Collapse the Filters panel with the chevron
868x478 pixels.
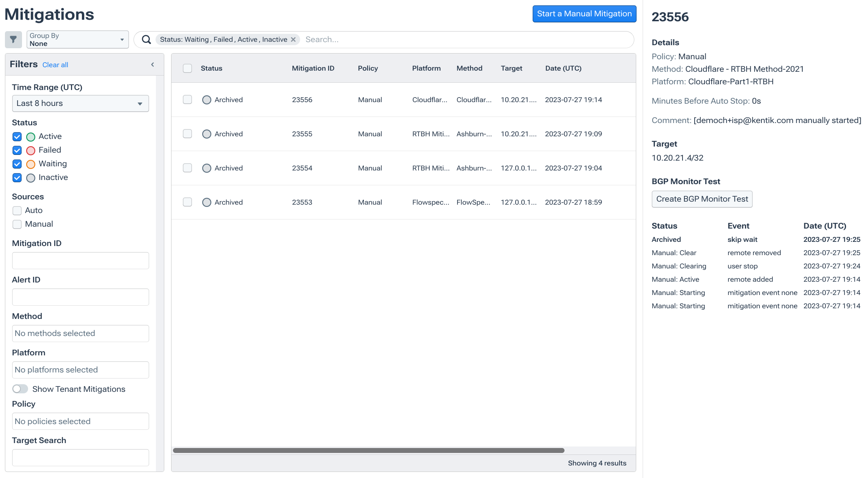(x=153, y=65)
